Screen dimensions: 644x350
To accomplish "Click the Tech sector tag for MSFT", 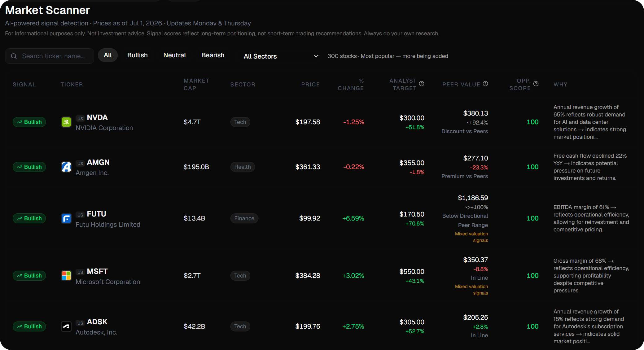I will [240, 276].
